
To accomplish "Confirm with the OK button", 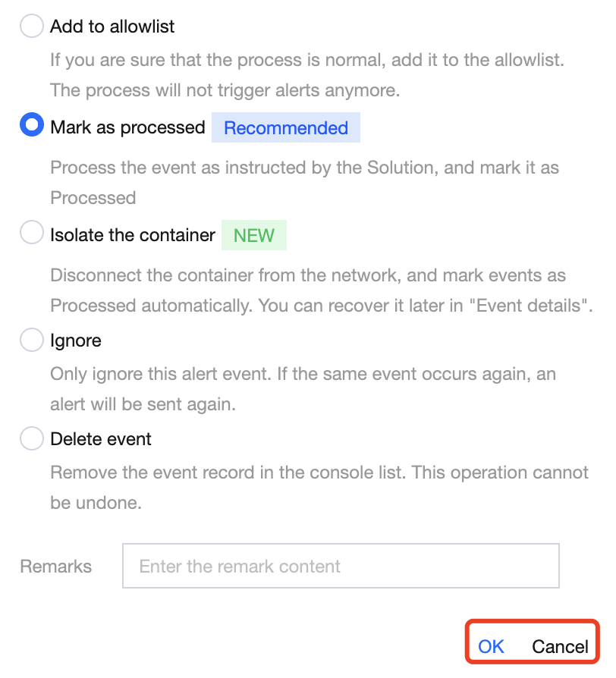I will [x=491, y=646].
